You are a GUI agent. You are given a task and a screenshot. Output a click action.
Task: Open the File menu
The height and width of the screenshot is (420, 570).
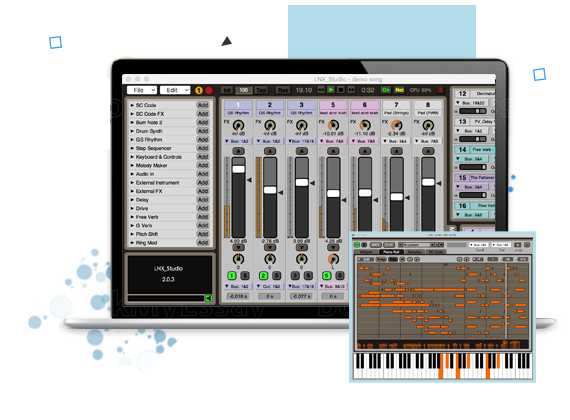coord(142,90)
